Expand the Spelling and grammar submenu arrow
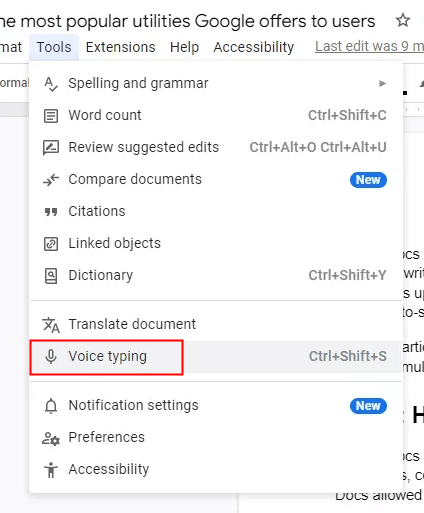This screenshot has height=513, width=424. pyautogui.click(x=382, y=83)
